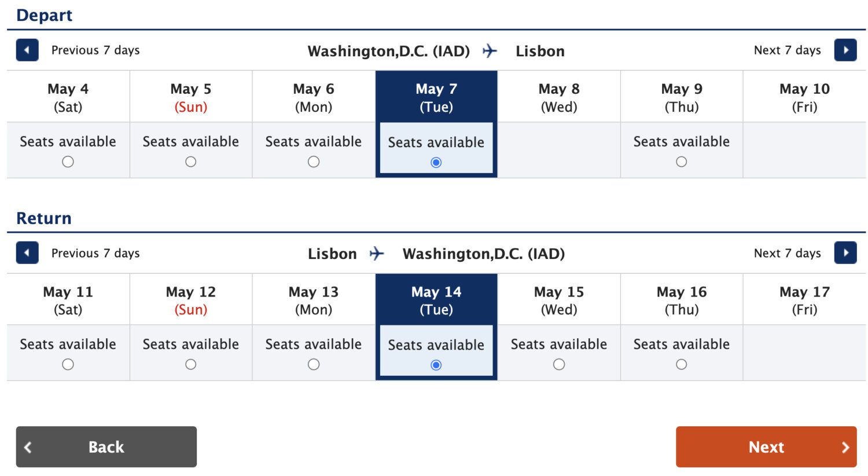Select seats available for May 6 departure

(314, 162)
